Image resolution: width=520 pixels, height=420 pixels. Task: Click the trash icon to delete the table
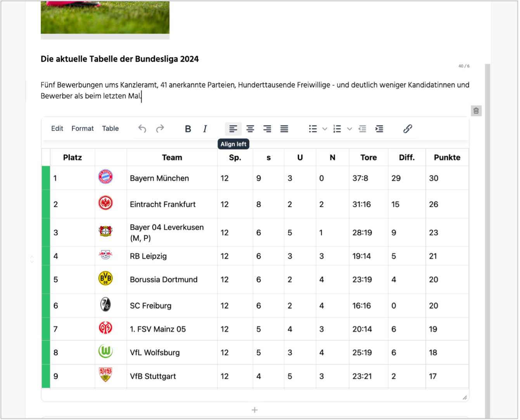point(477,111)
